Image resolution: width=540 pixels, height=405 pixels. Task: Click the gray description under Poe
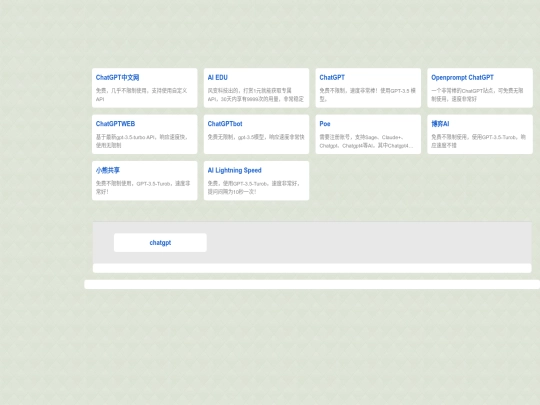pyautogui.click(x=366, y=141)
